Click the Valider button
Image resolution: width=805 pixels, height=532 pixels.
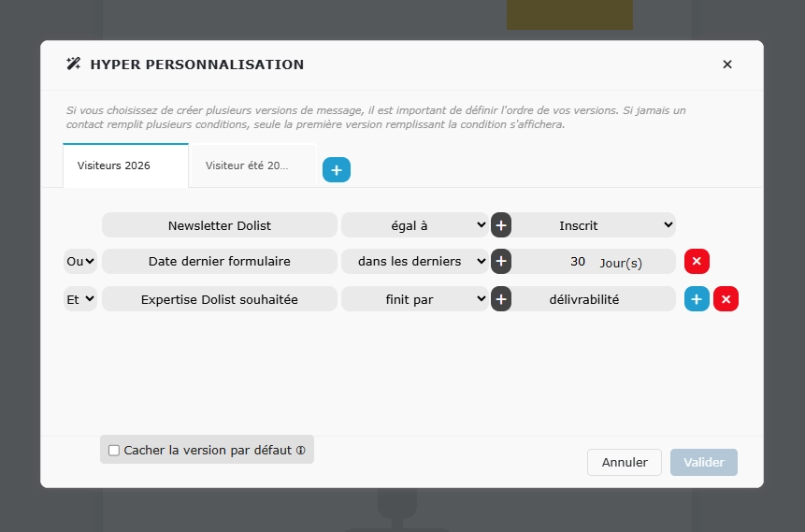pyautogui.click(x=704, y=462)
